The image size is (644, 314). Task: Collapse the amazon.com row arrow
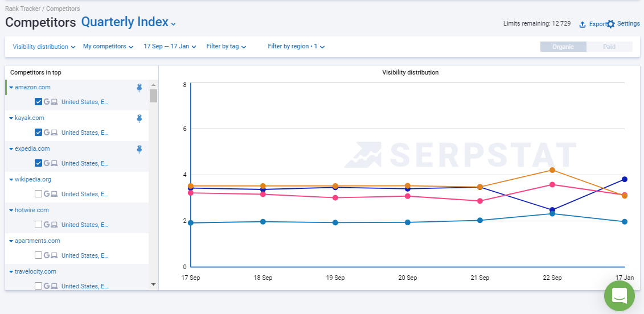click(x=11, y=88)
